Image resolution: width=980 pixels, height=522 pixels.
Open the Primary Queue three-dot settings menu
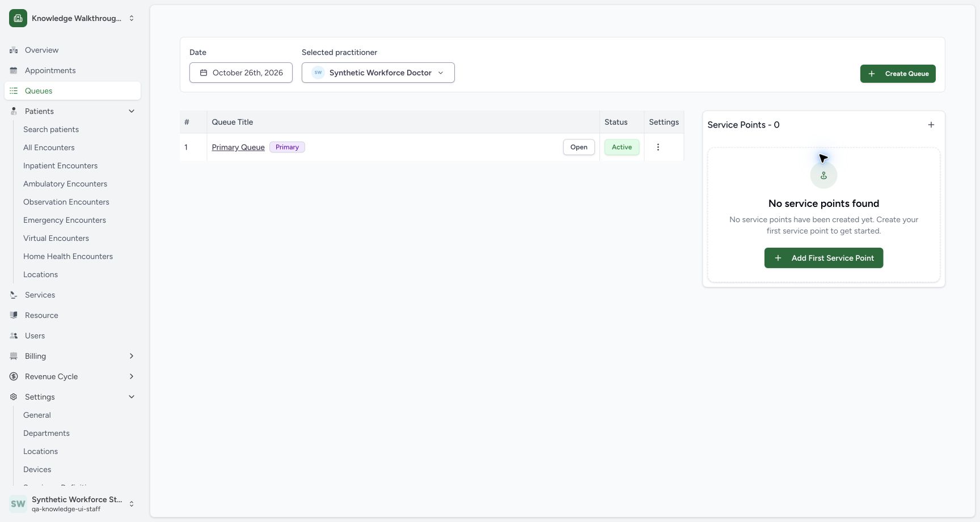[658, 147]
